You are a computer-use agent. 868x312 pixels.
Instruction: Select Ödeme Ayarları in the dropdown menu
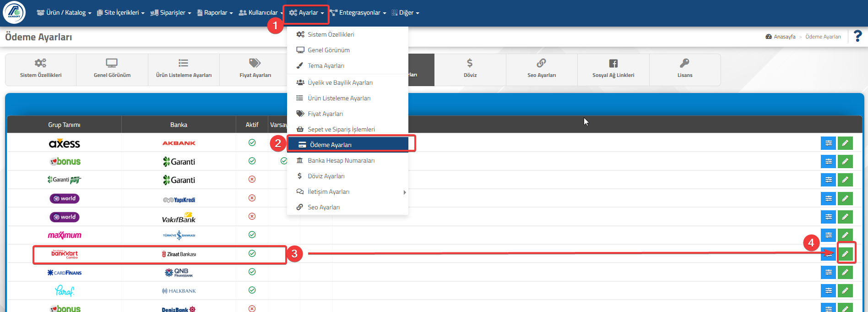(x=347, y=145)
